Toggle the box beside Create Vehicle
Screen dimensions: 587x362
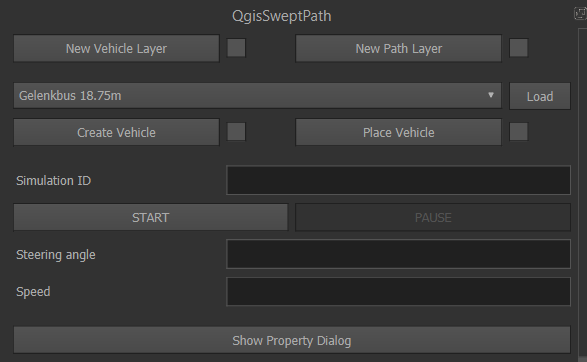236,132
